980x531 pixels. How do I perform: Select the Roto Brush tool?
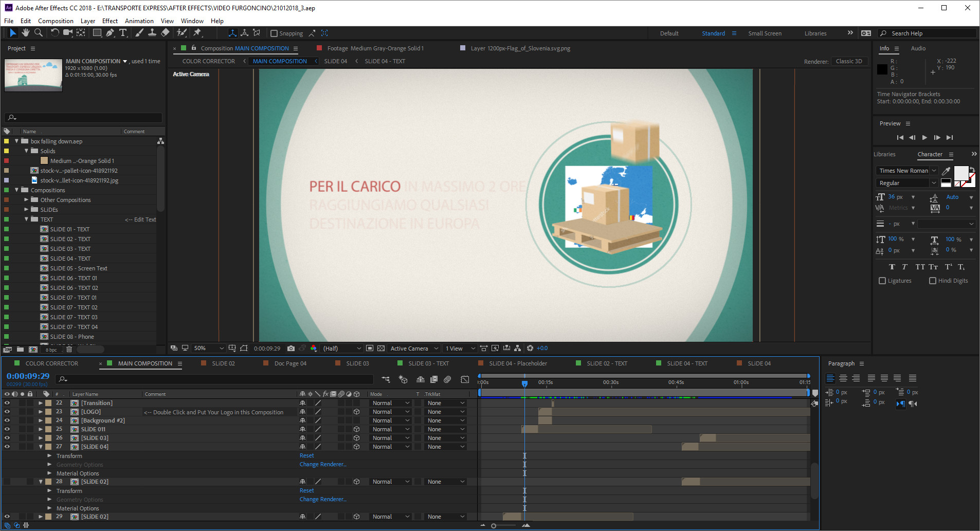182,33
